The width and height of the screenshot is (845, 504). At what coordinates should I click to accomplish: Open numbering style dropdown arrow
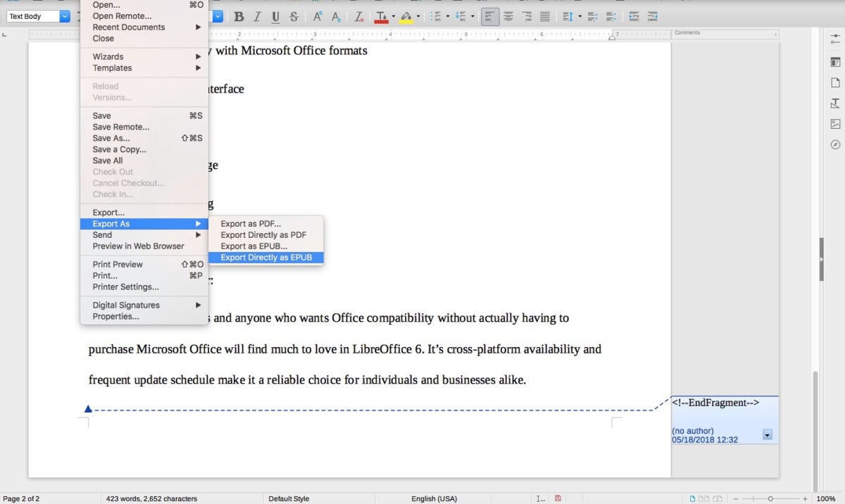click(x=473, y=16)
